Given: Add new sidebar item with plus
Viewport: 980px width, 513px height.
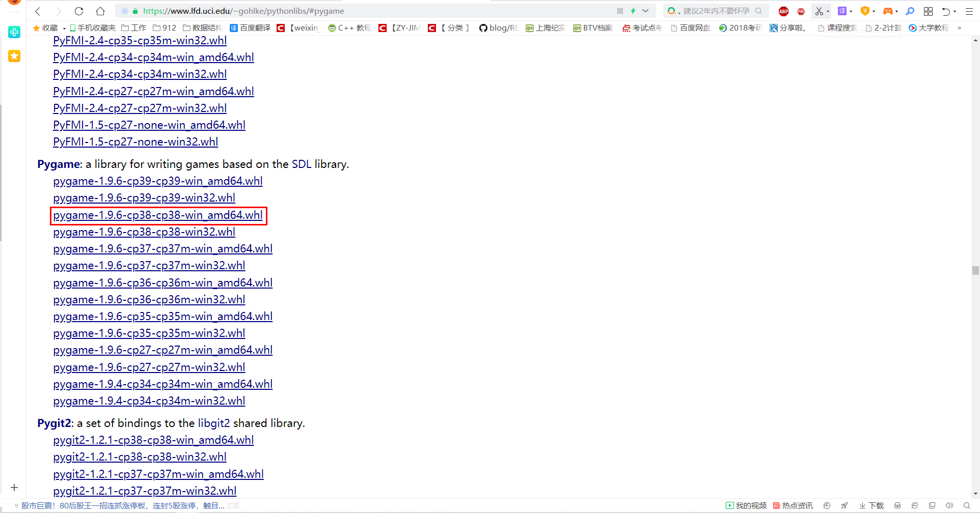Looking at the screenshot, I should click(14, 488).
